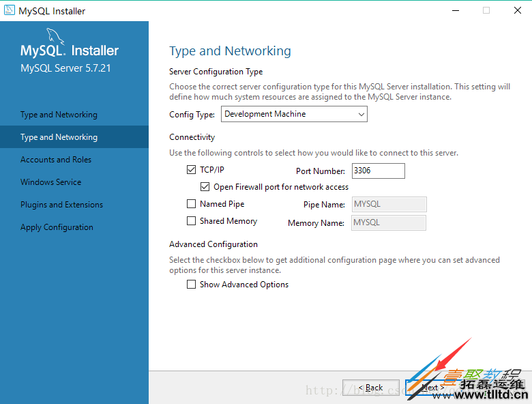Click the Pipe Name field
The height and width of the screenshot is (404, 532).
[x=389, y=204]
